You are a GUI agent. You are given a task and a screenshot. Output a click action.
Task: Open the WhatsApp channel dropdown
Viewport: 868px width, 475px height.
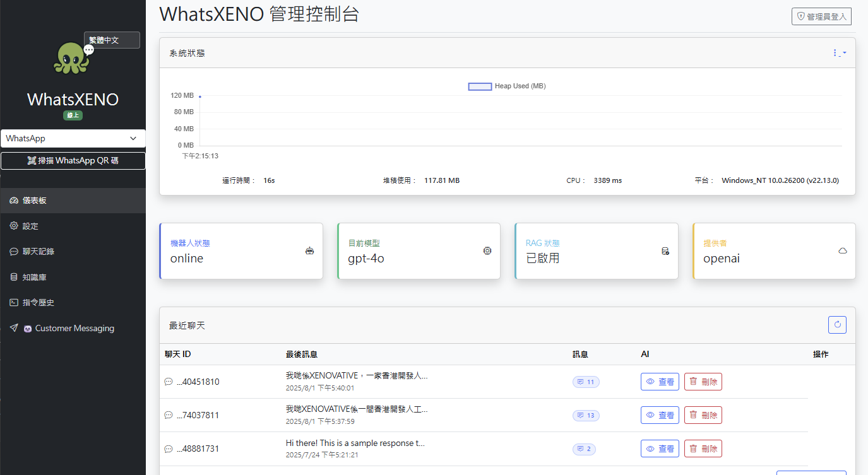(x=73, y=138)
